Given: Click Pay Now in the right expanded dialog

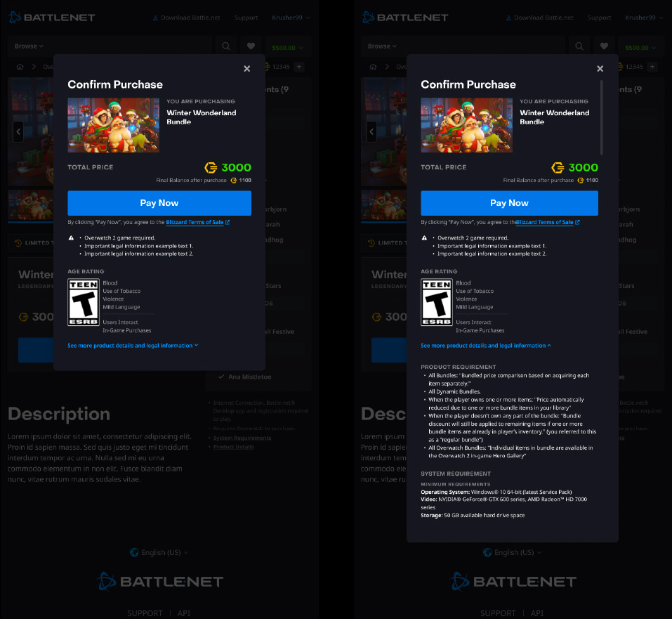Looking at the screenshot, I should point(509,203).
